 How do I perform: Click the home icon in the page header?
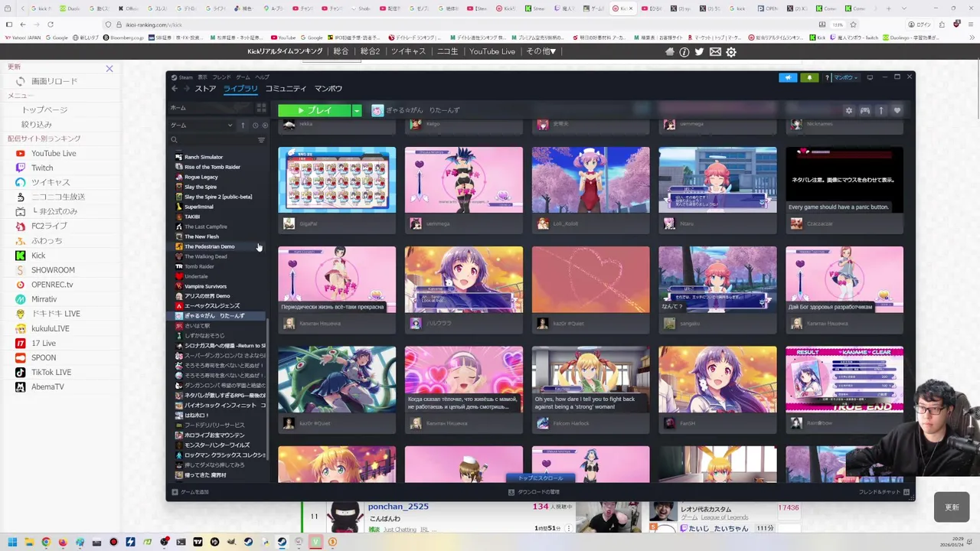[669, 52]
